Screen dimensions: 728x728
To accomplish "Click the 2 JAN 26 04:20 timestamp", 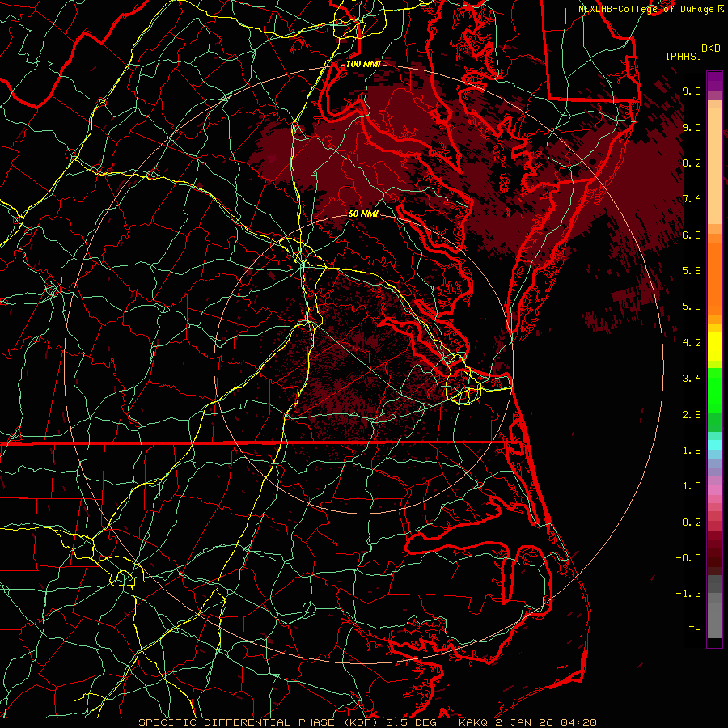I will (545, 722).
